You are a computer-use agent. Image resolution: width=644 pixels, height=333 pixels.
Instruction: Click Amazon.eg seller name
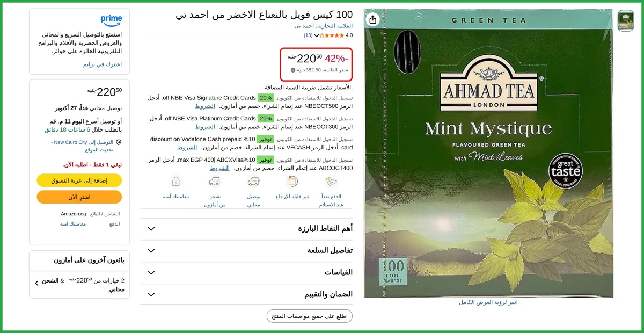point(74,214)
